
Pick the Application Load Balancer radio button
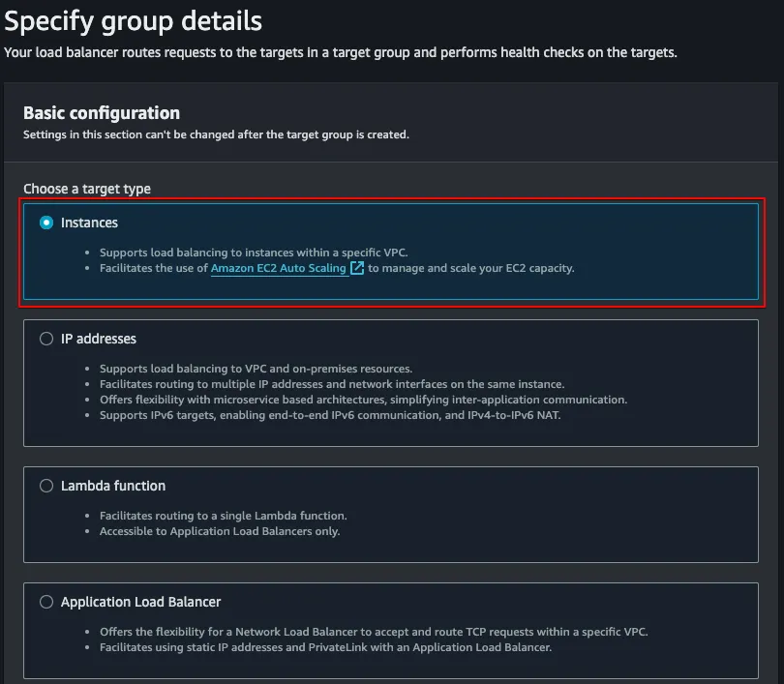46,602
